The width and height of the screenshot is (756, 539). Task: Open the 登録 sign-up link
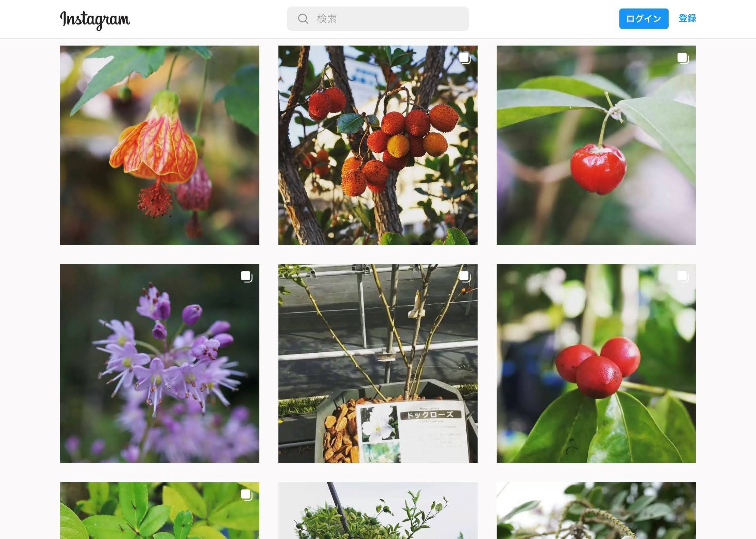point(687,18)
